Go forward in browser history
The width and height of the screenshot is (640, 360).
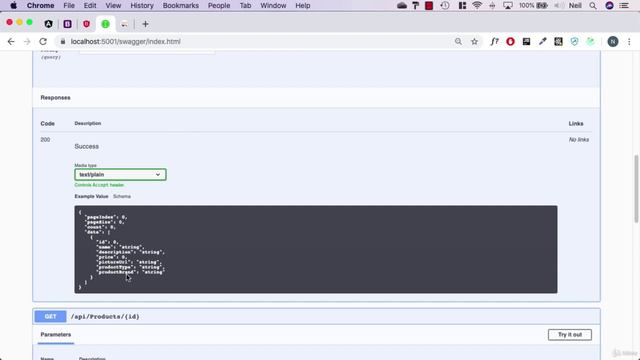[x=27, y=42]
